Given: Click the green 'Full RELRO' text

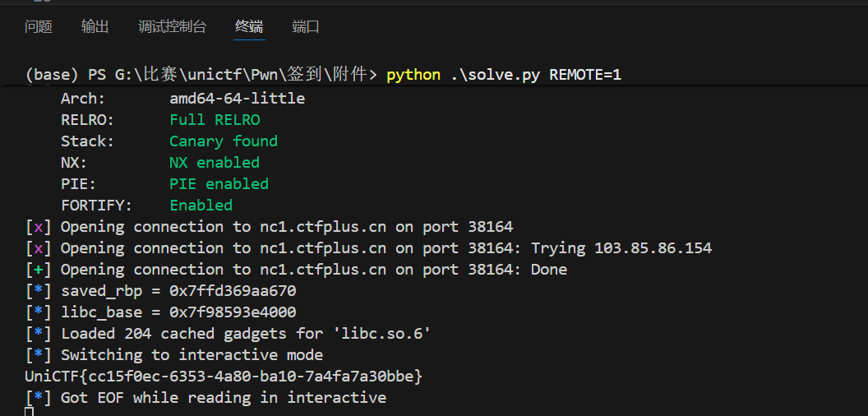Looking at the screenshot, I should pos(215,120).
